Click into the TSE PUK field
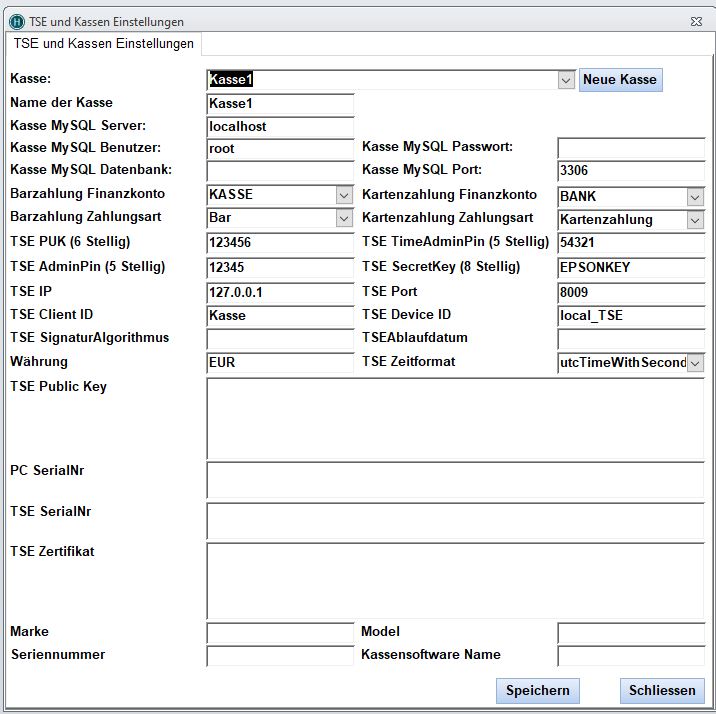716x714 pixels. (x=280, y=243)
